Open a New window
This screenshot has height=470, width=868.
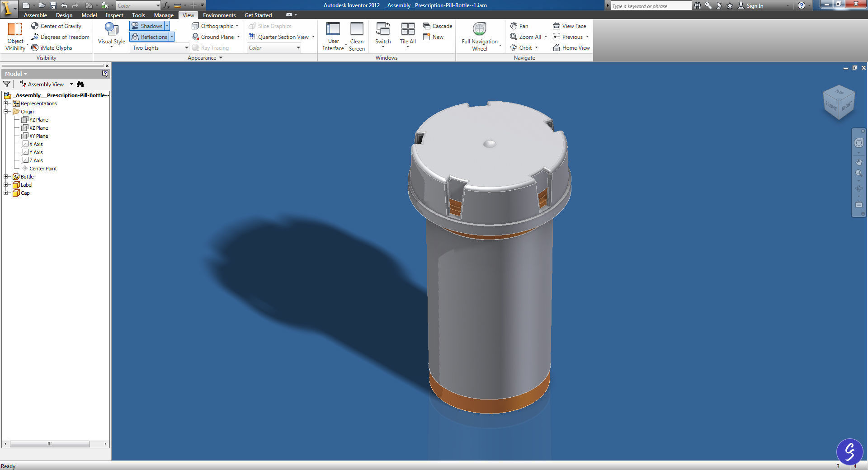pos(433,37)
